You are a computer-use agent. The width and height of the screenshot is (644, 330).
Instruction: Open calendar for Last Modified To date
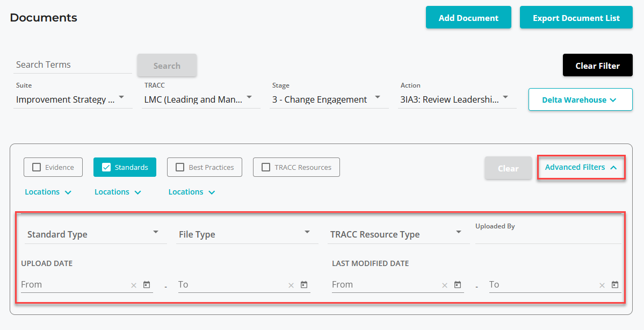pos(615,285)
